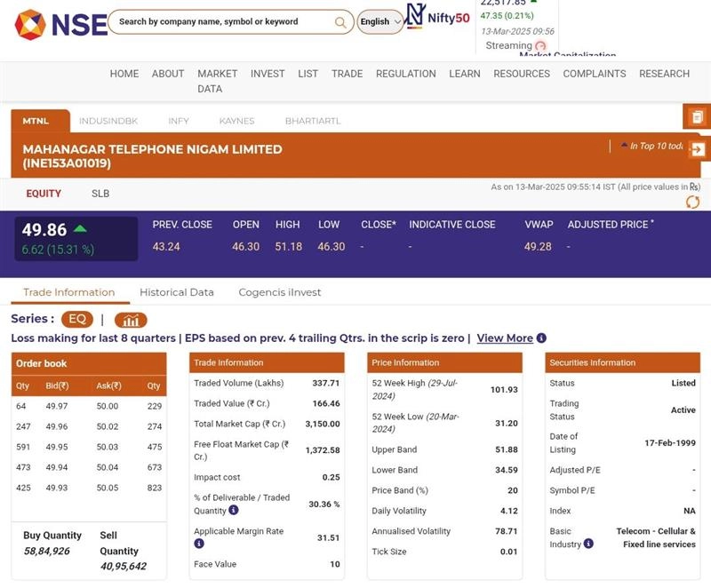Click the company search input field
Image resolution: width=711 pixels, height=588 pixels.
[222, 22]
